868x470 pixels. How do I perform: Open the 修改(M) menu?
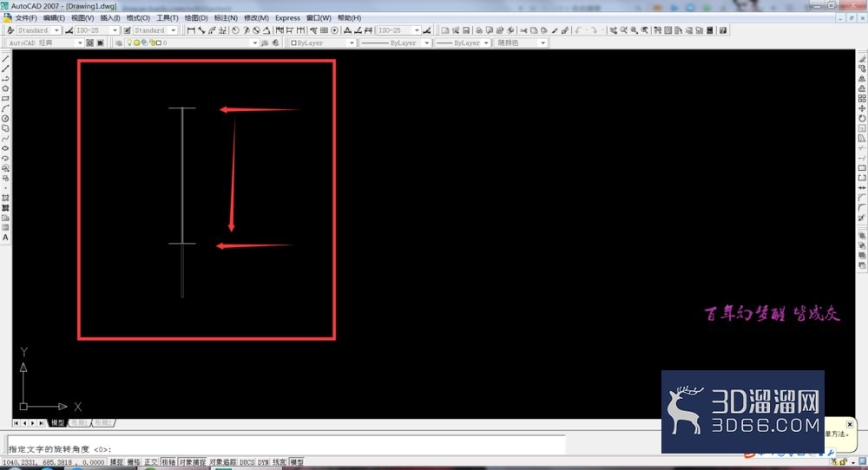(x=256, y=17)
